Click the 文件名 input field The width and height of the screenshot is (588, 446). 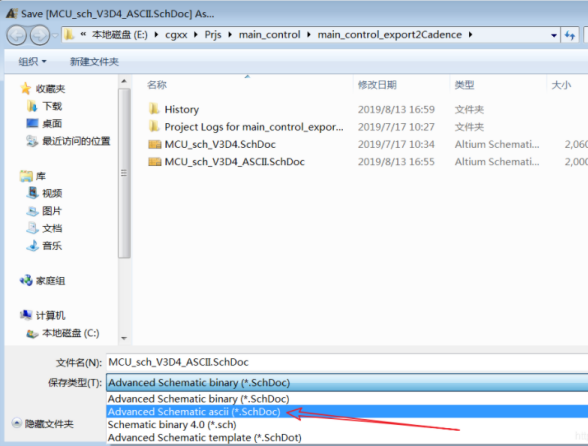pyautogui.click(x=347, y=362)
